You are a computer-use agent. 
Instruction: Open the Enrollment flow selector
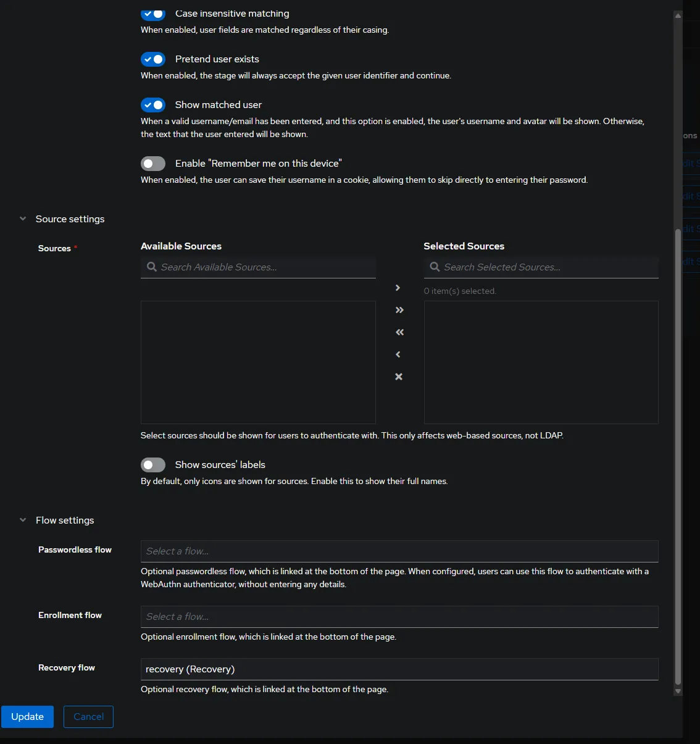click(x=399, y=617)
